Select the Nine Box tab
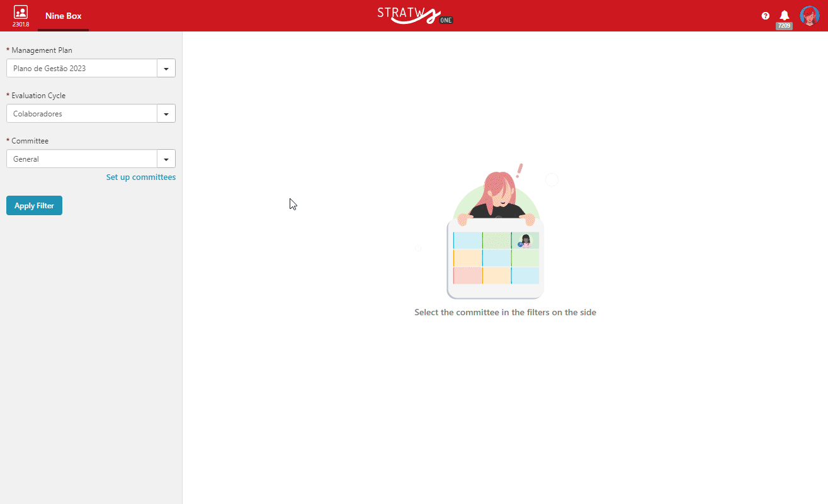The width and height of the screenshot is (828, 504). click(x=63, y=16)
